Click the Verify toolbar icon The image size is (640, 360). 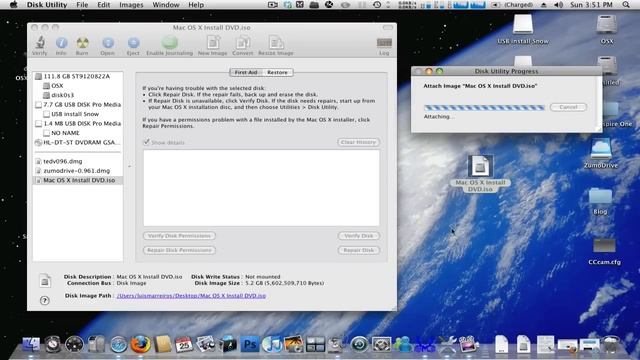[x=40, y=45]
